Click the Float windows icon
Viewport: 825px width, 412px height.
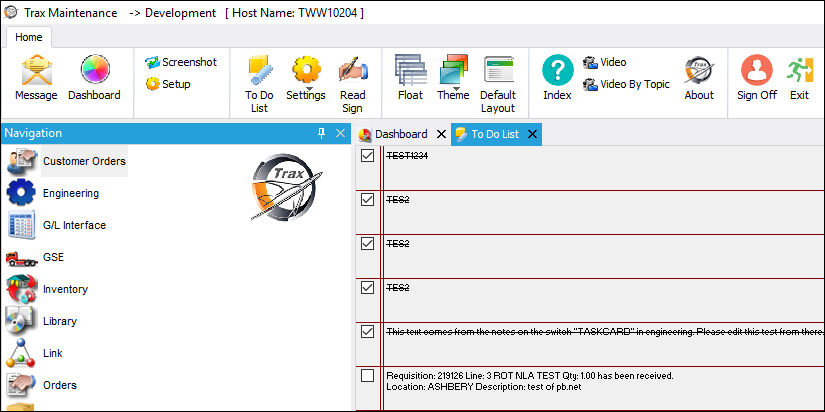point(410,69)
